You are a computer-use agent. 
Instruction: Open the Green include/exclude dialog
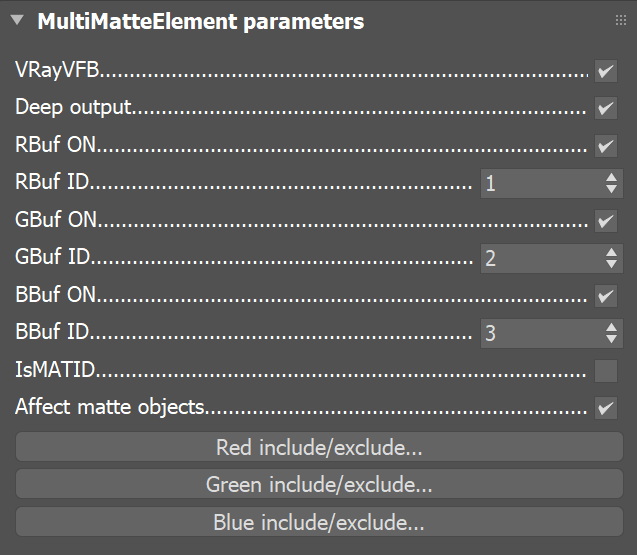coord(319,484)
